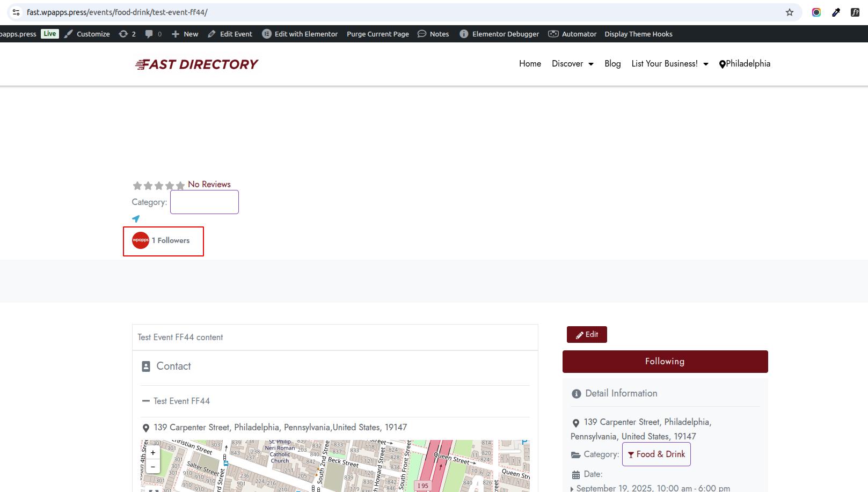Click Edit with Elementor in admin bar
This screenshot has width=868, height=492.
(300, 34)
